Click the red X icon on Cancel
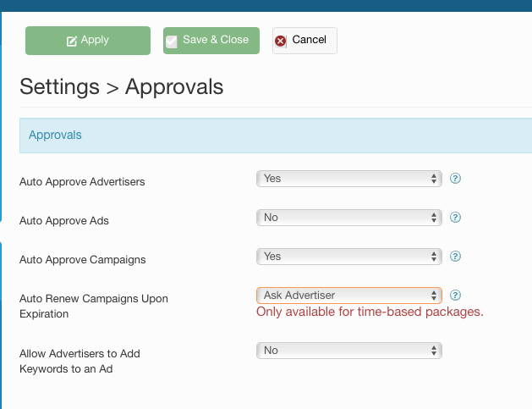532x409 pixels. pyautogui.click(x=281, y=41)
